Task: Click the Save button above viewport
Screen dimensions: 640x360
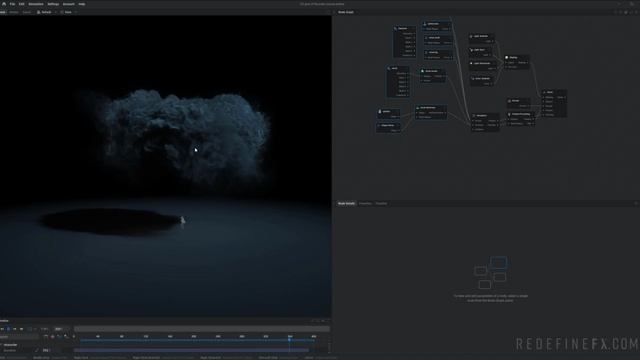Action: point(66,12)
